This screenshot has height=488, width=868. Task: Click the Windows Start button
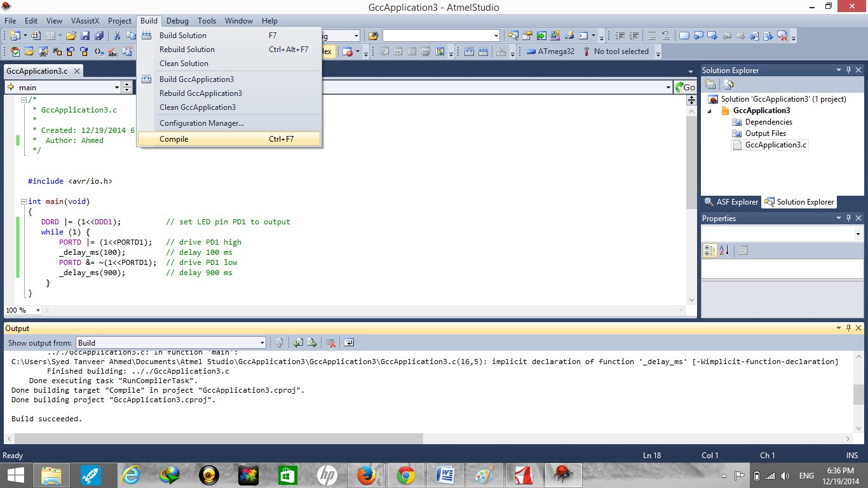coord(16,475)
